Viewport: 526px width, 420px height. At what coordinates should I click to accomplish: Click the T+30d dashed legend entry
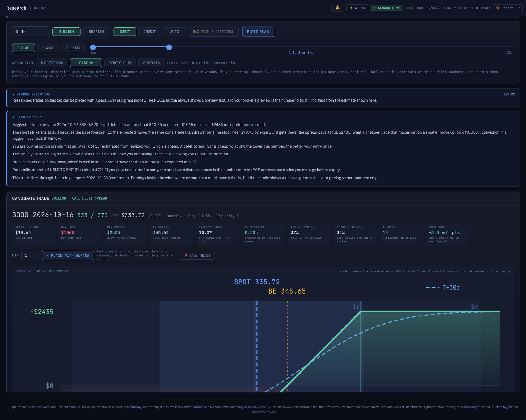click(x=443, y=288)
